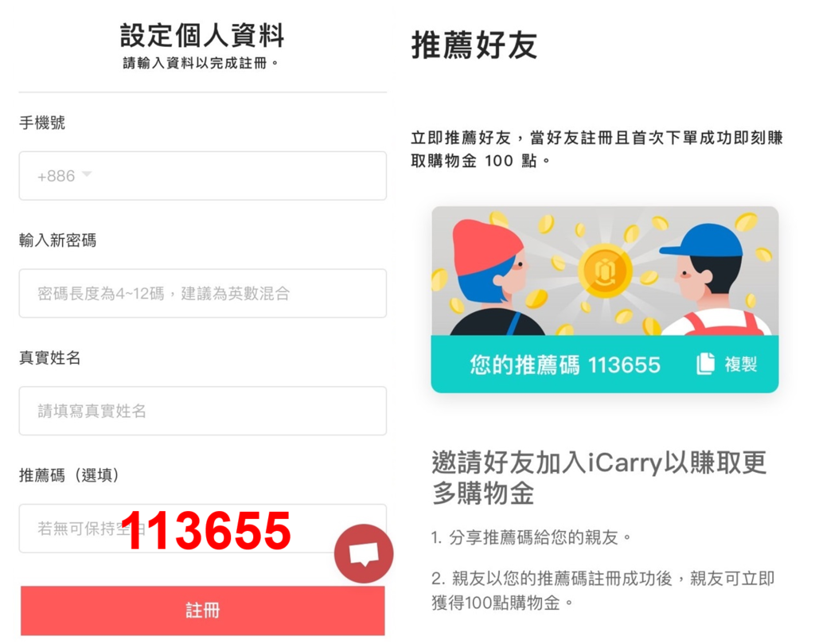
Task: Click the real name 真實姓名 field
Action: click(x=203, y=411)
